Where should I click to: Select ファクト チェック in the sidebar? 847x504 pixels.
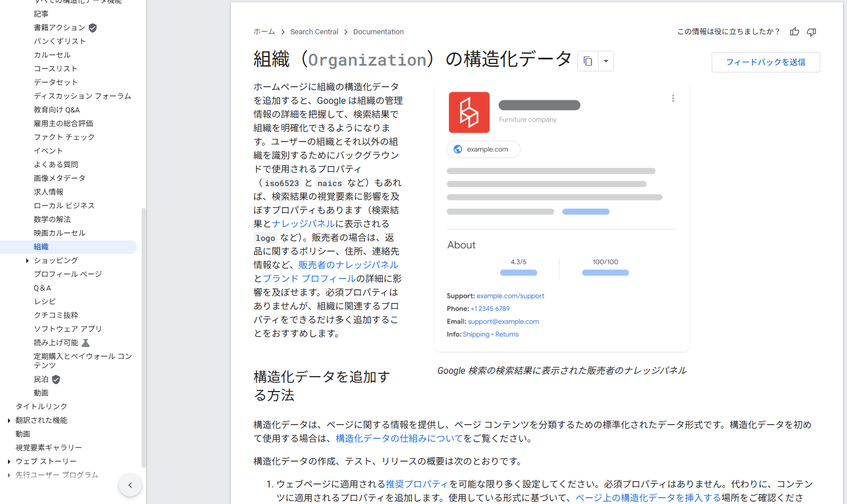pos(65,137)
